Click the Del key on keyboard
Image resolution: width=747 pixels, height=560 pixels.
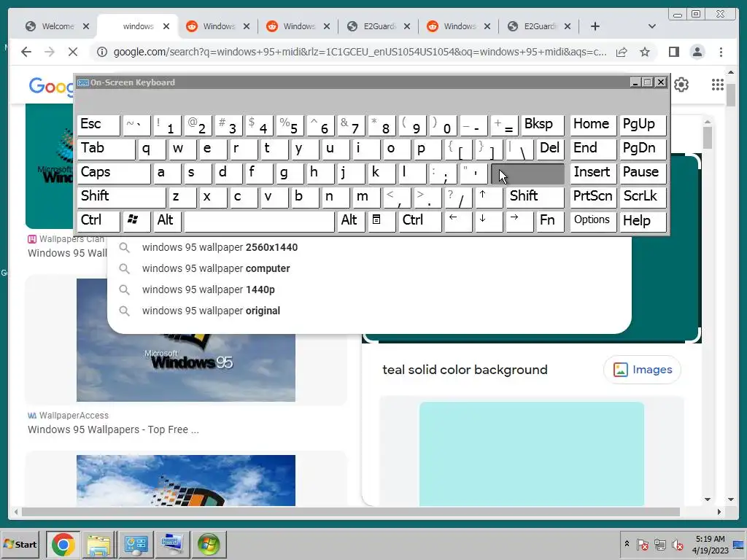(x=550, y=149)
